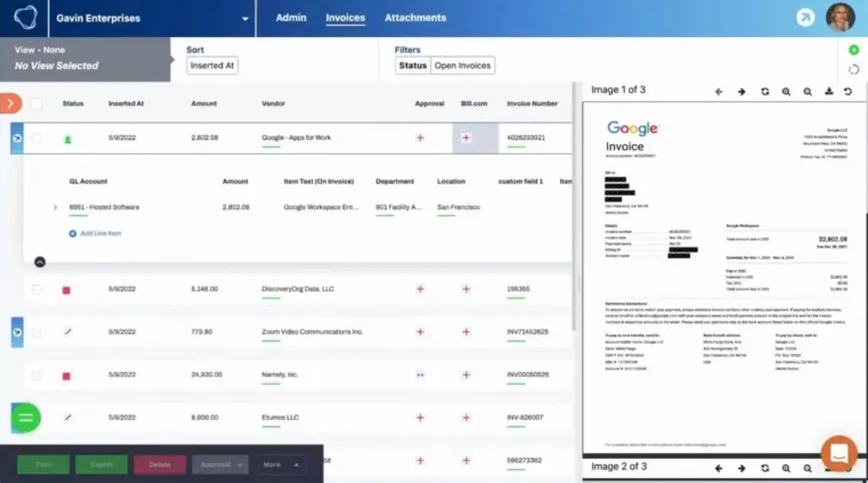This screenshot has width=868, height=483.
Task: Open the Gavin Enterprises company dropdown
Action: pyautogui.click(x=245, y=17)
